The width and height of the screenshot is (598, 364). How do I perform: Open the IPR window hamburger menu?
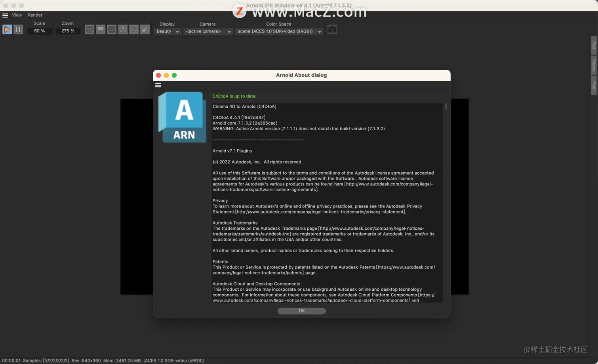tap(5, 15)
